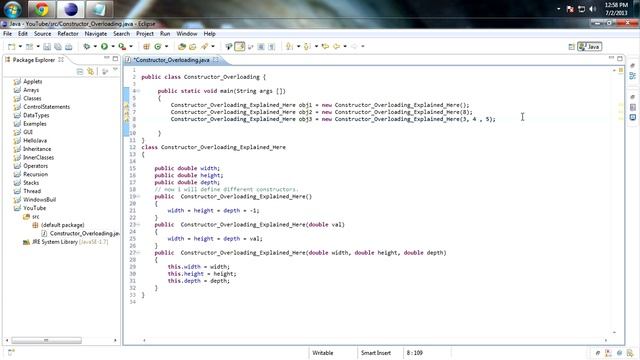The width and height of the screenshot is (640, 360).
Task: Toggle folding for constructor at line 19
Action: [x=139, y=196]
